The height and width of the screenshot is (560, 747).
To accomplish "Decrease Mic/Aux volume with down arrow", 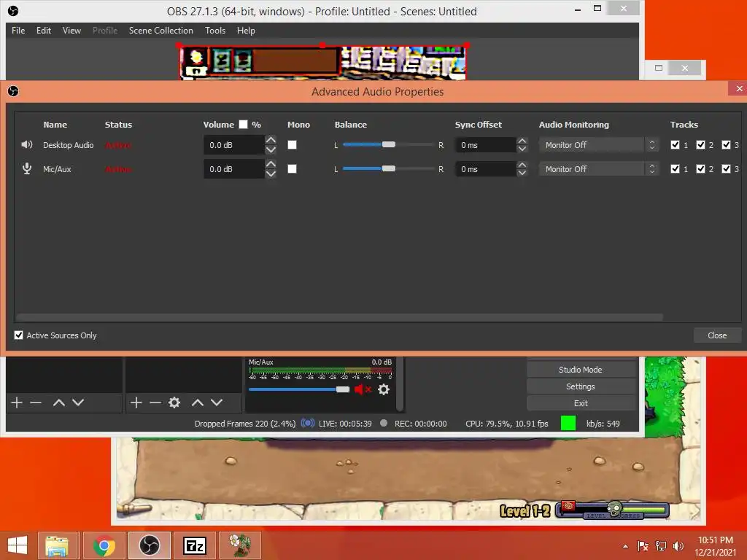I will [x=271, y=174].
